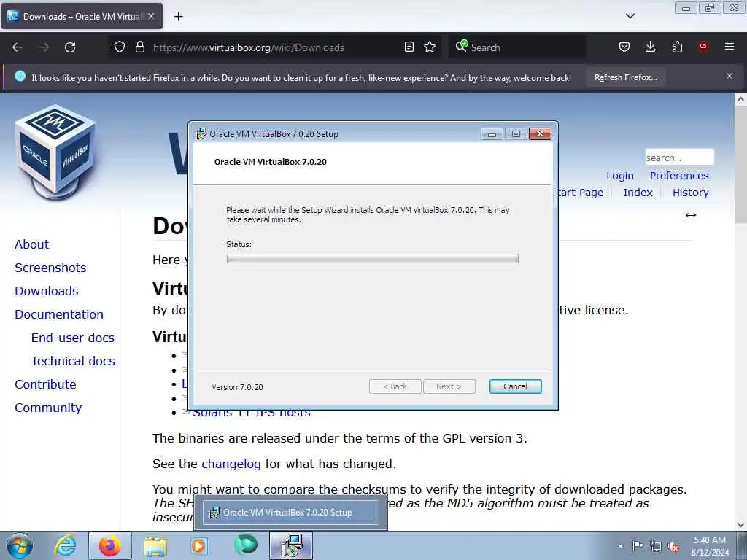
Task: Click the double-arrow page width toggle
Action: click(x=690, y=215)
